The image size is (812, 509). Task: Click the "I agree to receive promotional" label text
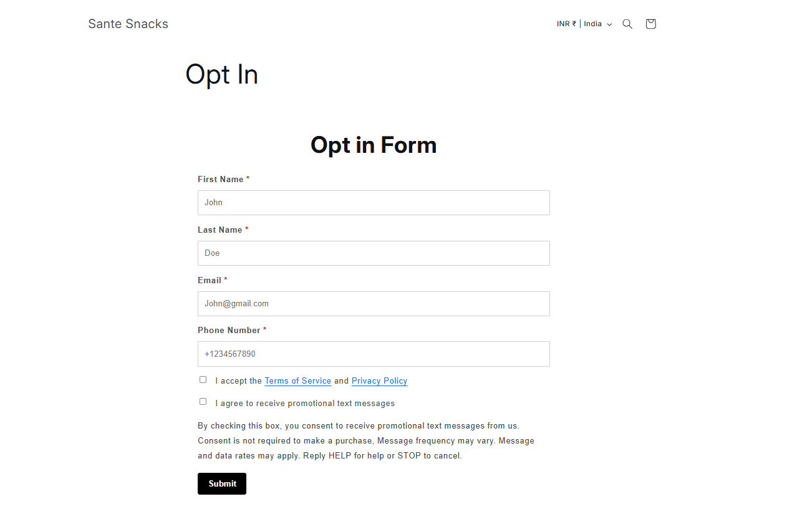click(x=305, y=404)
